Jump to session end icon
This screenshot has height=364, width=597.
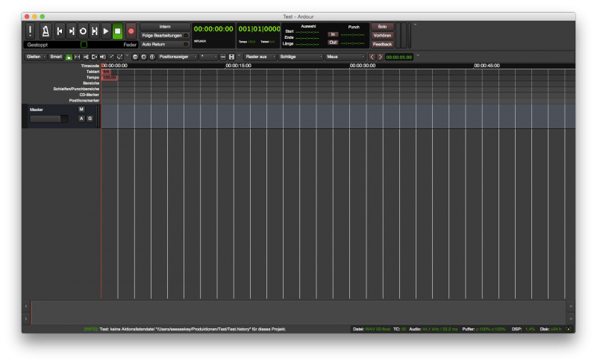pos(72,31)
